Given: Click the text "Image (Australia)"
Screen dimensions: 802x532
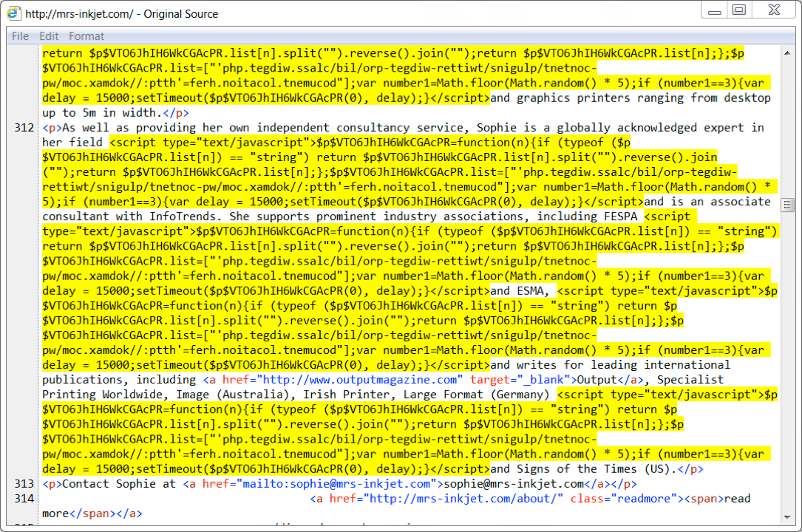Looking at the screenshot, I should (x=233, y=395).
